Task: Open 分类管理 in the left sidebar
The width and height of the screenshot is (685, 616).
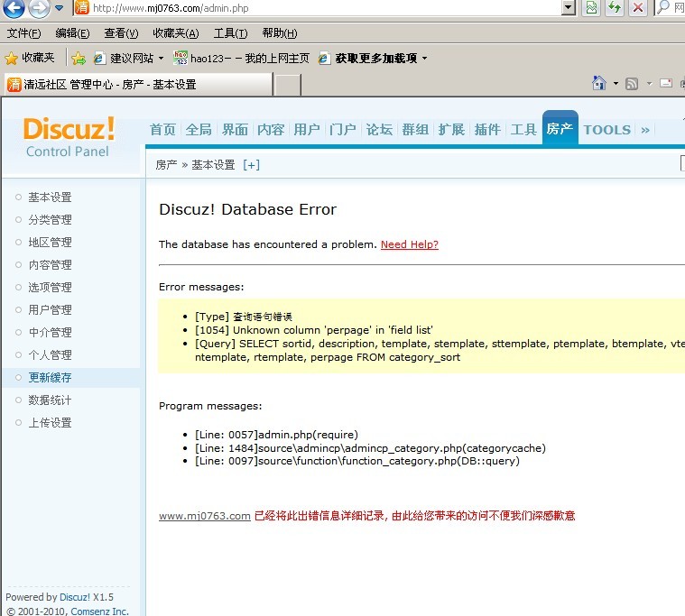Action: point(50,219)
